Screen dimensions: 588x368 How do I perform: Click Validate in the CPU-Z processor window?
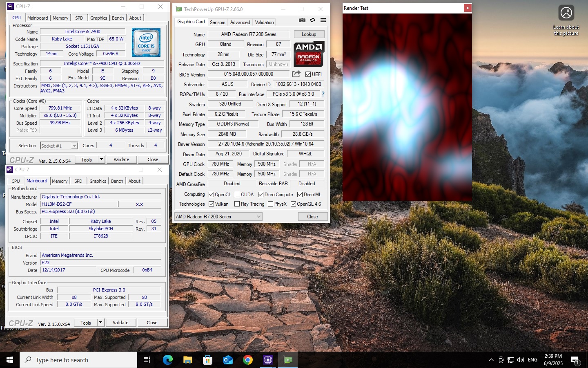(121, 159)
